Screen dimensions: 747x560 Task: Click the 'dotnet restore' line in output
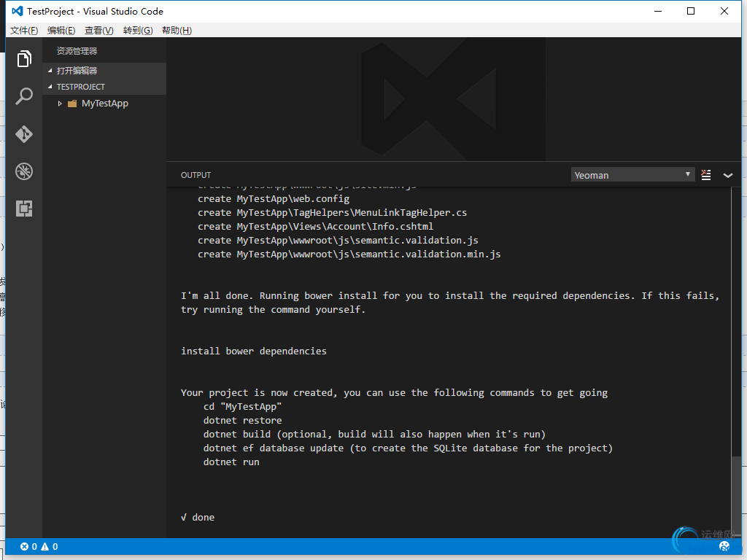pos(242,421)
